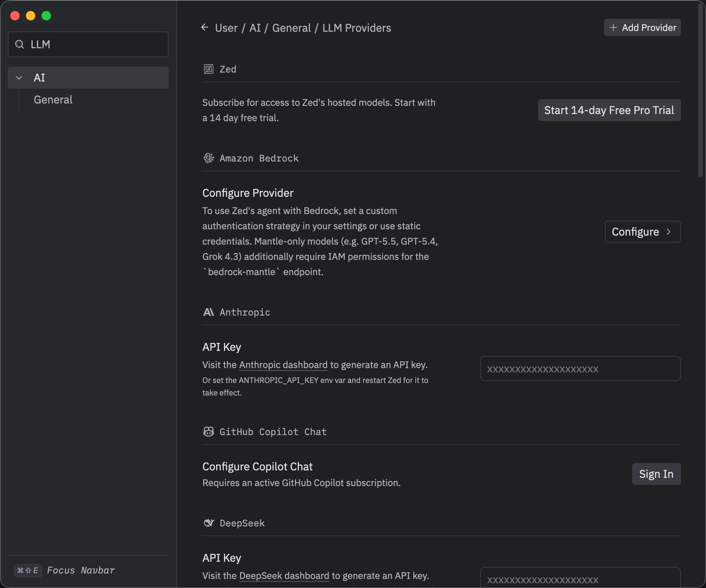Viewport: 706px width, 588px height.
Task: Click the Configure Copilot Chat title
Action: click(x=257, y=466)
